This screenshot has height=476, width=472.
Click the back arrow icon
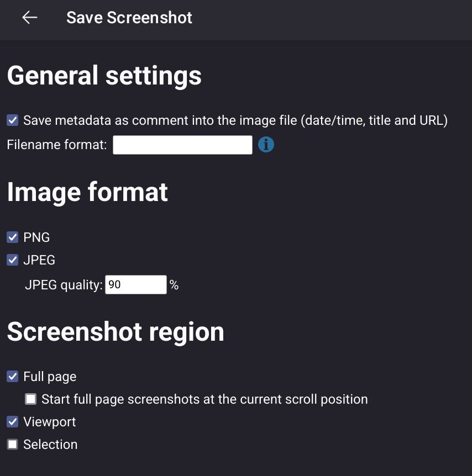click(30, 18)
